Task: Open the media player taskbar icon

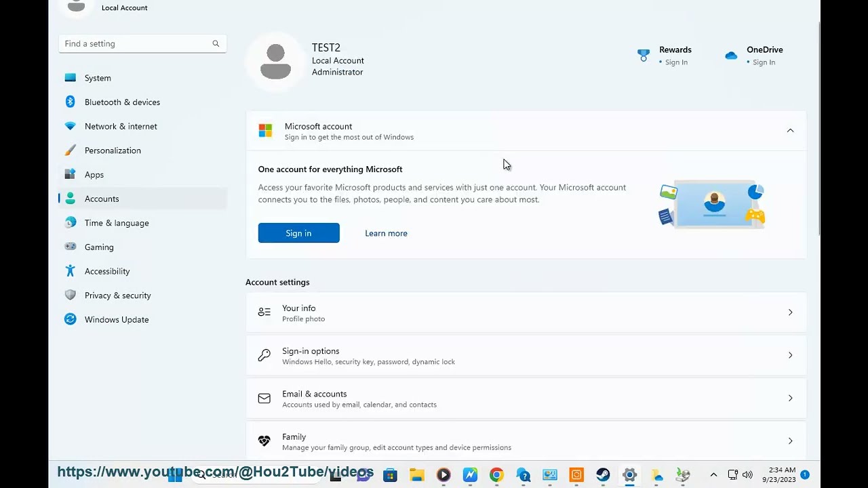Action: tap(443, 475)
